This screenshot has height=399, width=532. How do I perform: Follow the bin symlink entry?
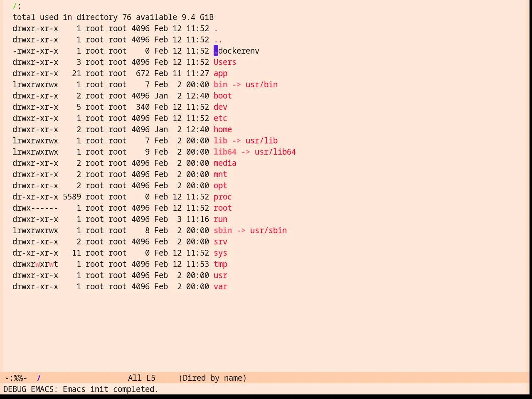(x=220, y=85)
